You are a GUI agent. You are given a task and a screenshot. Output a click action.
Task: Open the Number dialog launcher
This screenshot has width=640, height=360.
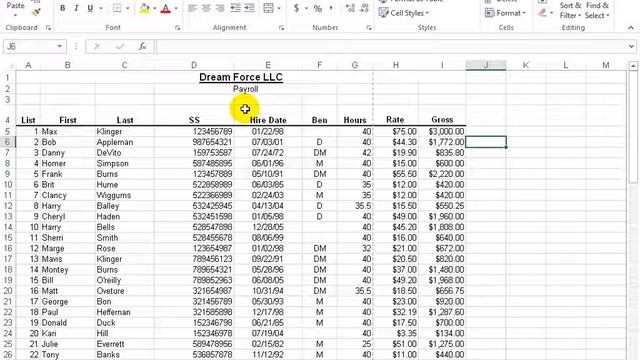[x=369, y=28]
